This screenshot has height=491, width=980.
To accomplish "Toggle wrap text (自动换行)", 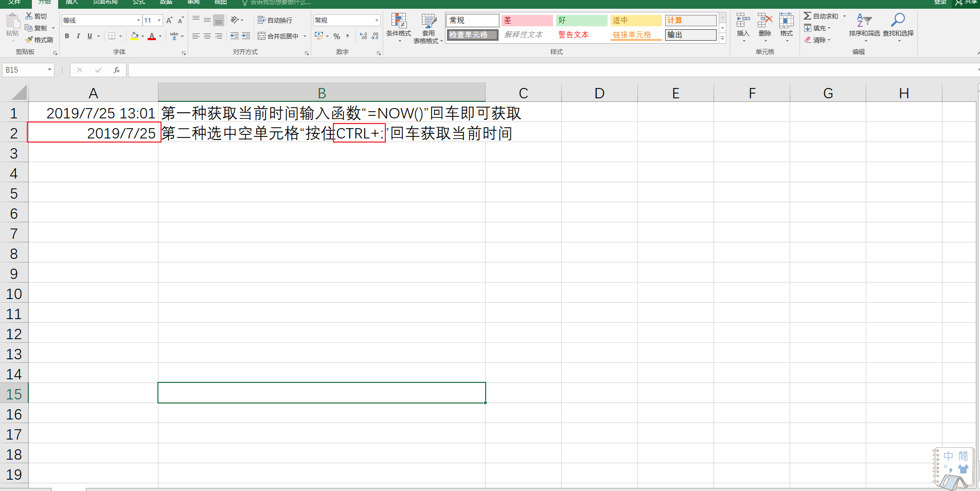I will pyautogui.click(x=276, y=20).
